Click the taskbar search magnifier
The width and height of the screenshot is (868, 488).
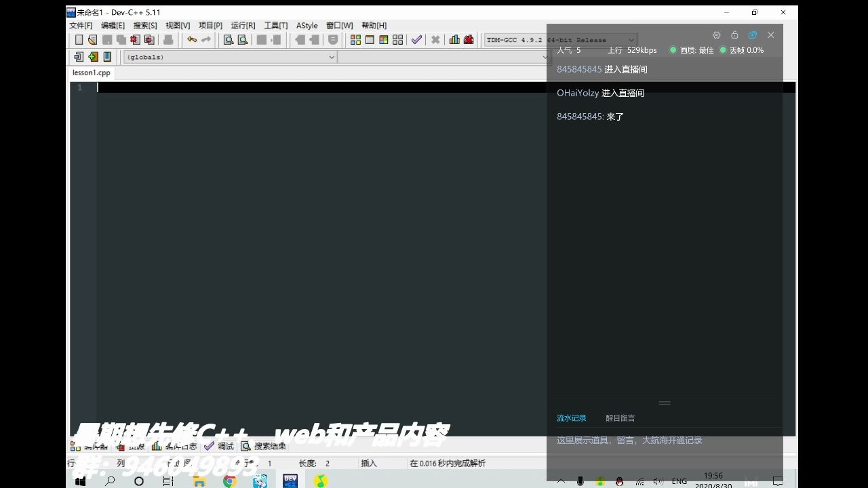[x=109, y=481]
